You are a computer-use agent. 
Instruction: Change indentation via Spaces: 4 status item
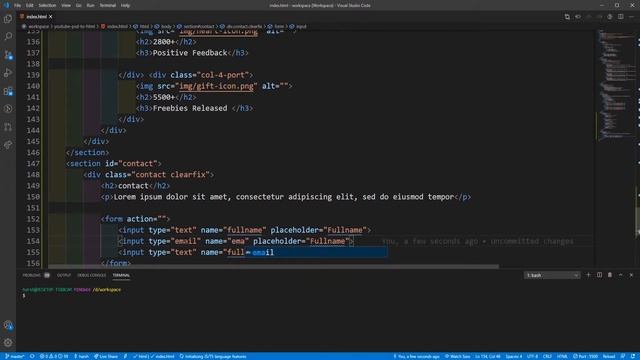tap(513, 356)
